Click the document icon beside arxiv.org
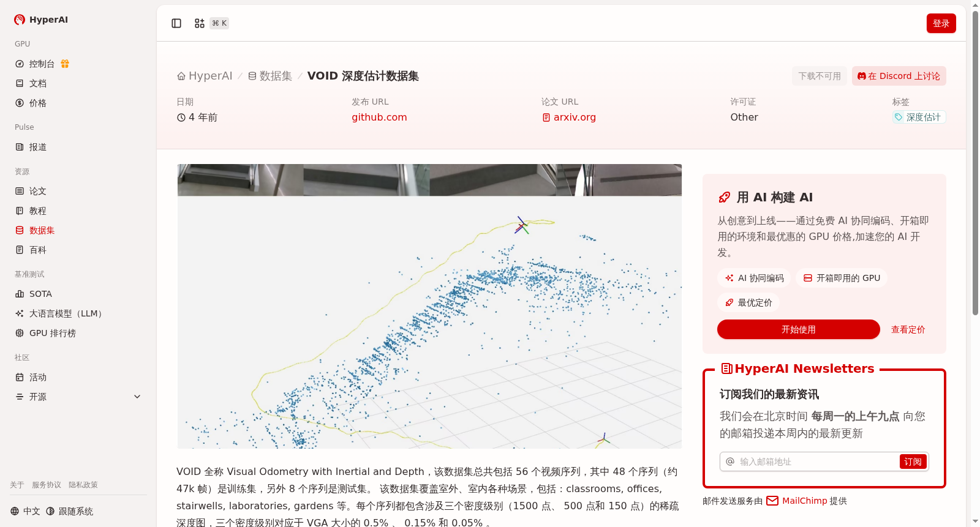Screen dimensions: 980x527 coord(546,118)
